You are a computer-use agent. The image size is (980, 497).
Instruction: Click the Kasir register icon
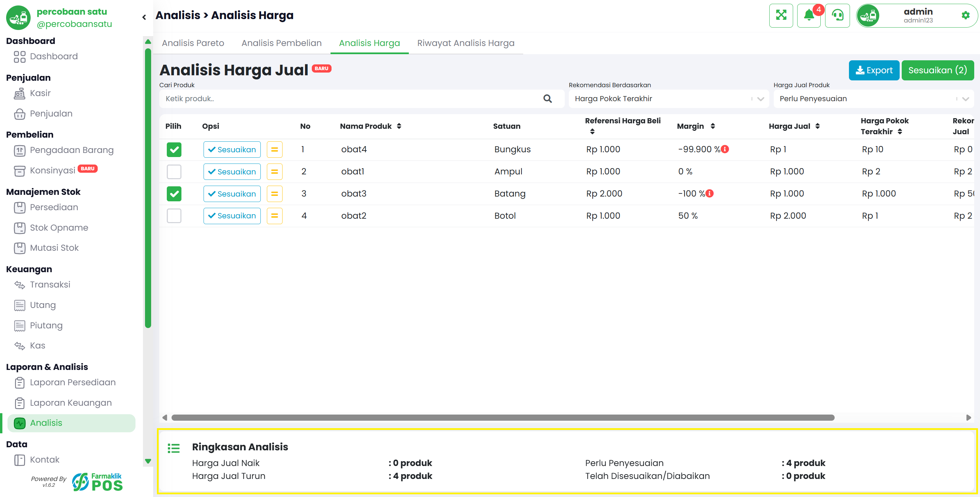click(19, 93)
